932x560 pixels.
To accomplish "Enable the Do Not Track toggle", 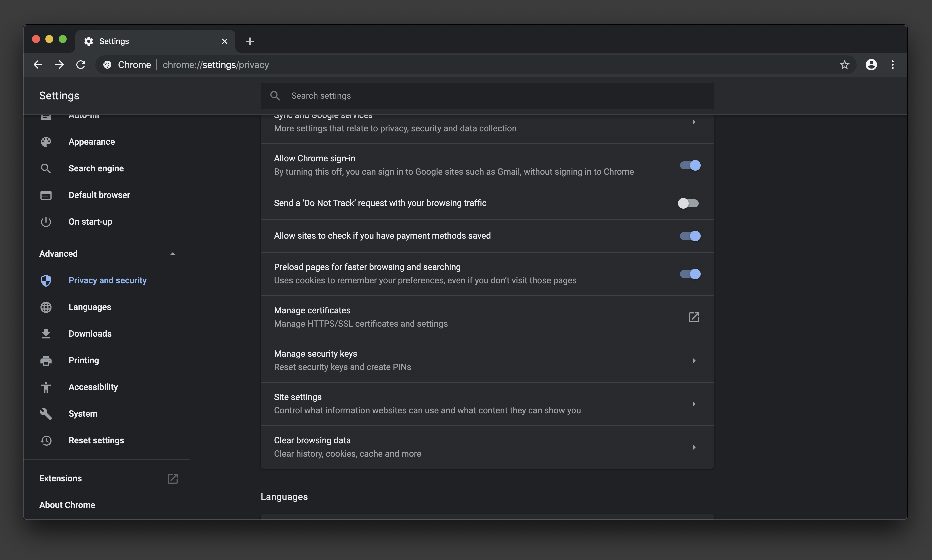I will click(x=688, y=203).
